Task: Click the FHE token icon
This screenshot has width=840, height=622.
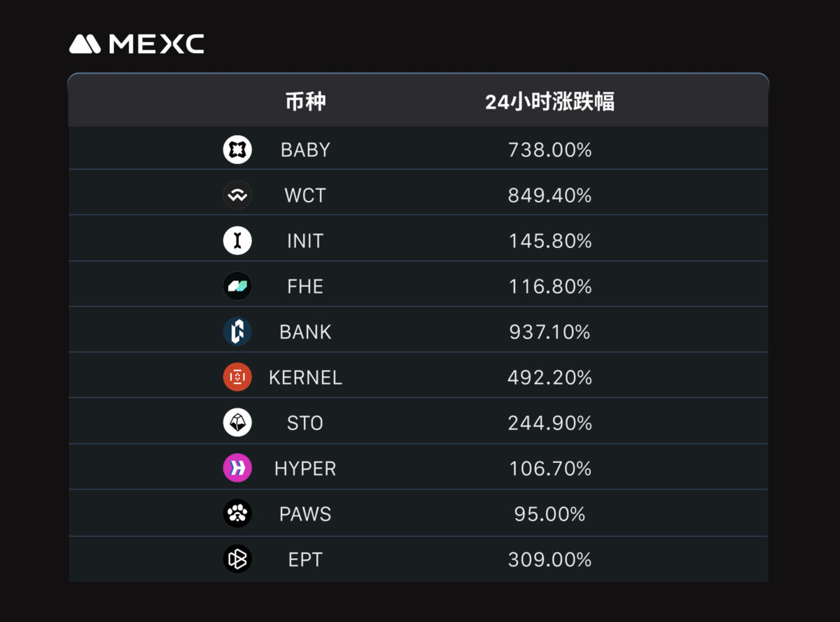Action: (237, 286)
